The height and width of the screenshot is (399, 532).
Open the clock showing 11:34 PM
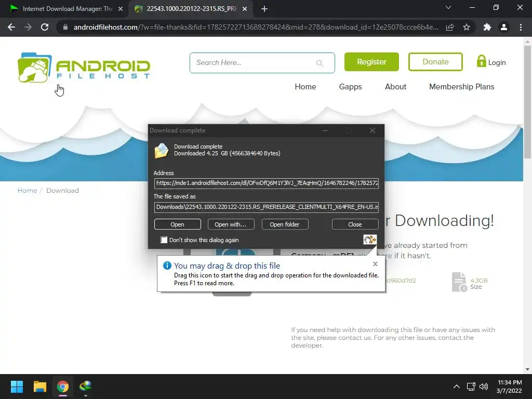[509, 387]
